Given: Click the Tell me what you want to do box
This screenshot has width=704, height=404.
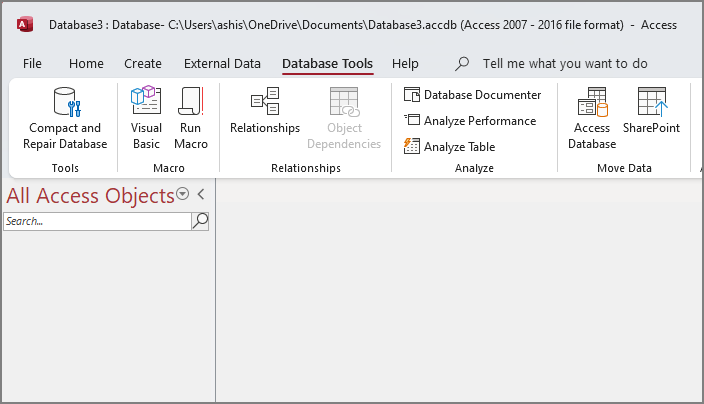Looking at the screenshot, I should [564, 63].
